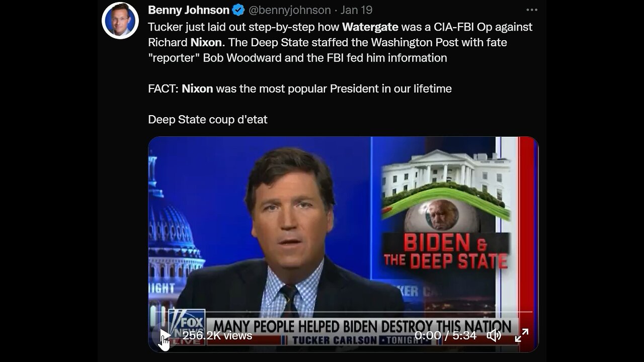Click the 0:00 / 5:34 time display
This screenshot has width=644, height=362.
pos(445,335)
